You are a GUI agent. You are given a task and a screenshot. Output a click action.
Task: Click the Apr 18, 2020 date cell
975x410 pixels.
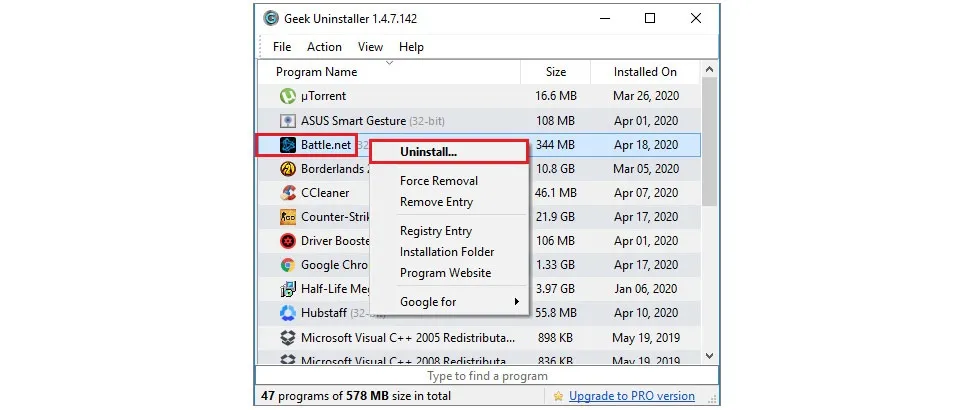coord(646,145)
